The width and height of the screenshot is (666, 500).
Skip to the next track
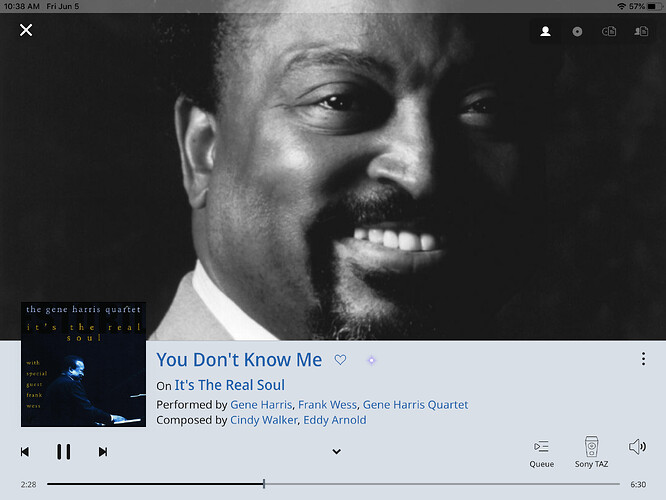103,452
